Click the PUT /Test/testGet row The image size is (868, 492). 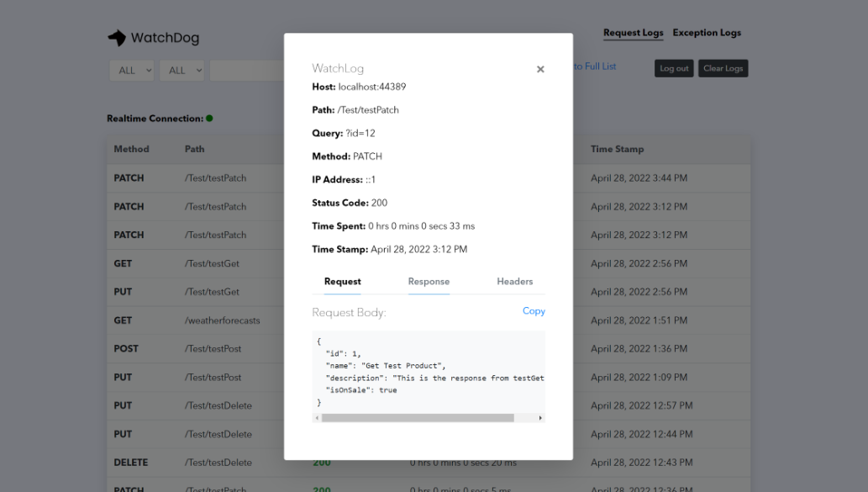429,292
